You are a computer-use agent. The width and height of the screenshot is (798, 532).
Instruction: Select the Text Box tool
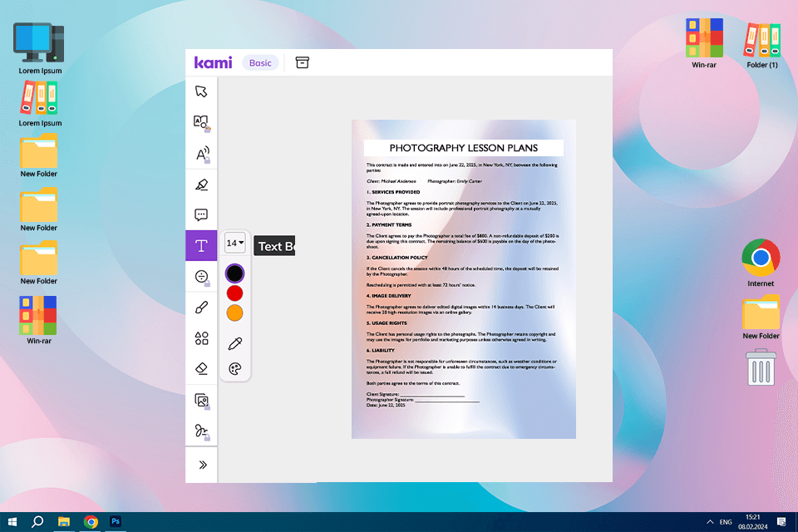(x=201, y=246)
